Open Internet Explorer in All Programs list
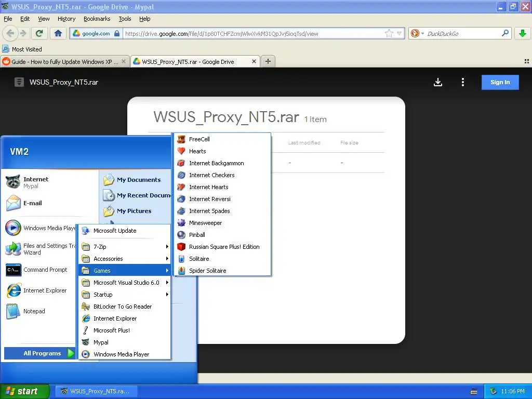The height and width of the screenshot is (399, 532). click(125, 318)
